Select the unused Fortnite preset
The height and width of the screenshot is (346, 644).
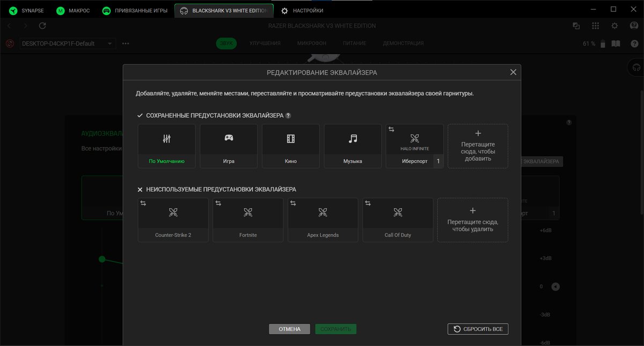click(x=248, y=220)
